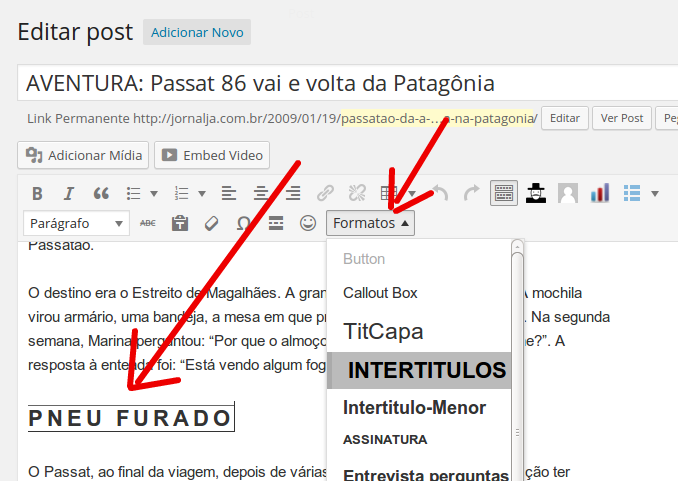Click the PNEU FURADO heading
Screen dimensions: 678x481
[x=131, y=418]
